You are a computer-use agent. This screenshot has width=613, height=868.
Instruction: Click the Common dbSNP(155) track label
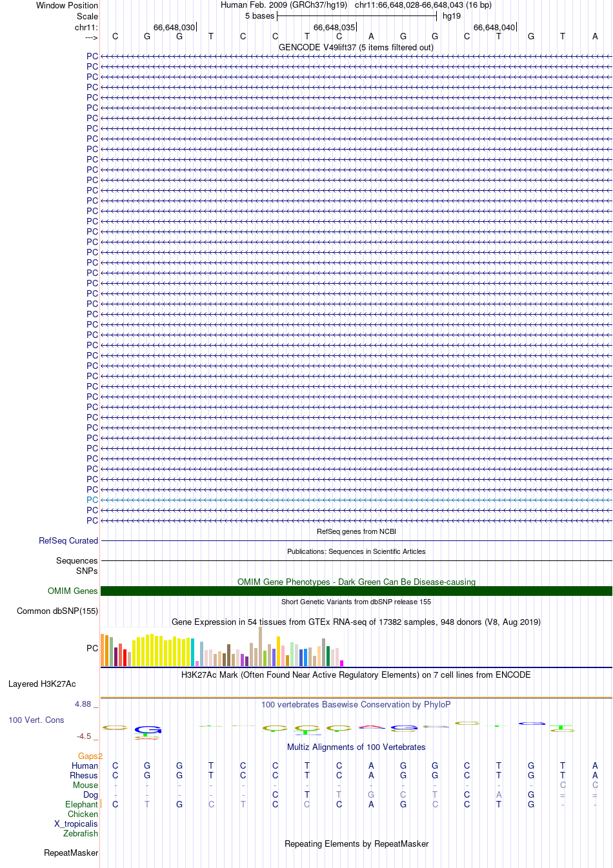pyautogui.click(x=57, y=611)
